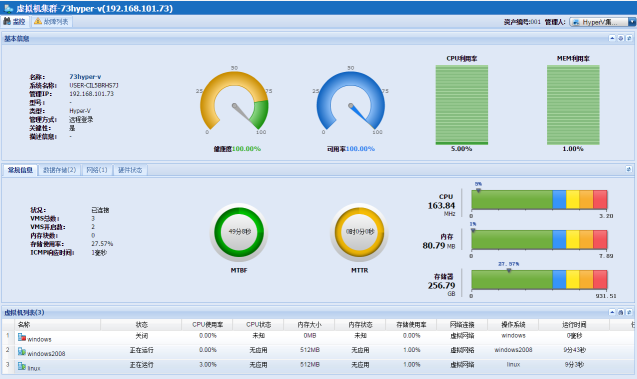Click the management IP value 192.168.101.73
The height and width of the screenshot is (379, 637).
(x=91, y=94)
